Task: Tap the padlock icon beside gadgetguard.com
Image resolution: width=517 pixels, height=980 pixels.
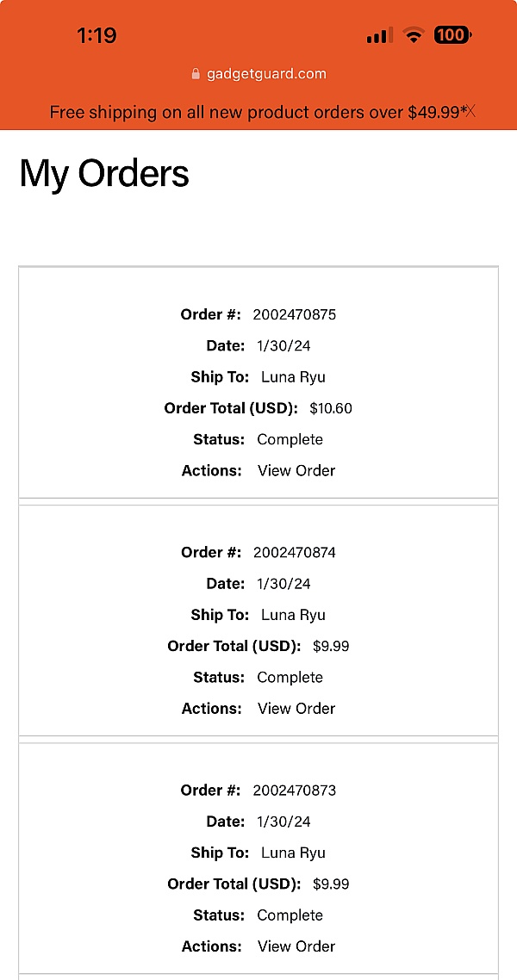Action: click(196, 74)
